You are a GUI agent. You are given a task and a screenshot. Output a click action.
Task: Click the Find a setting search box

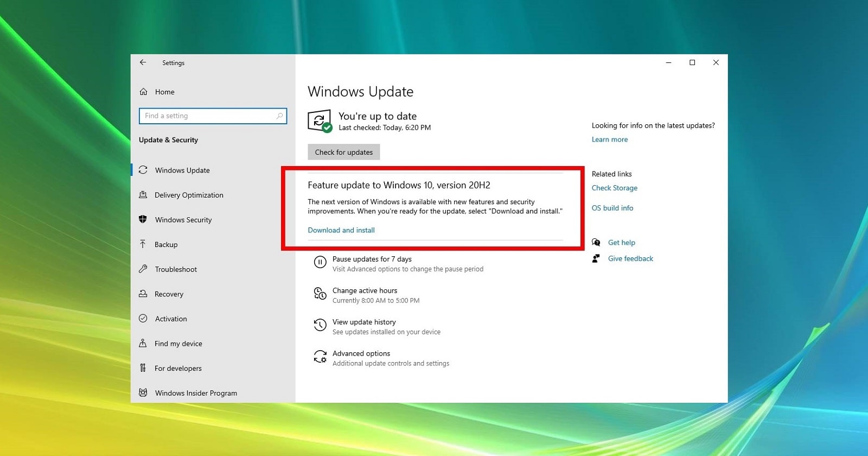pyautogui.click(x=213, y=116)
